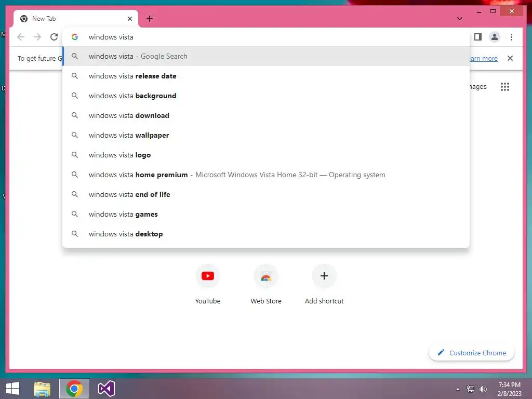Screen dimensions: 532x399
Task: Choose 'windows vista release date' suggestion
Action: 266,76
